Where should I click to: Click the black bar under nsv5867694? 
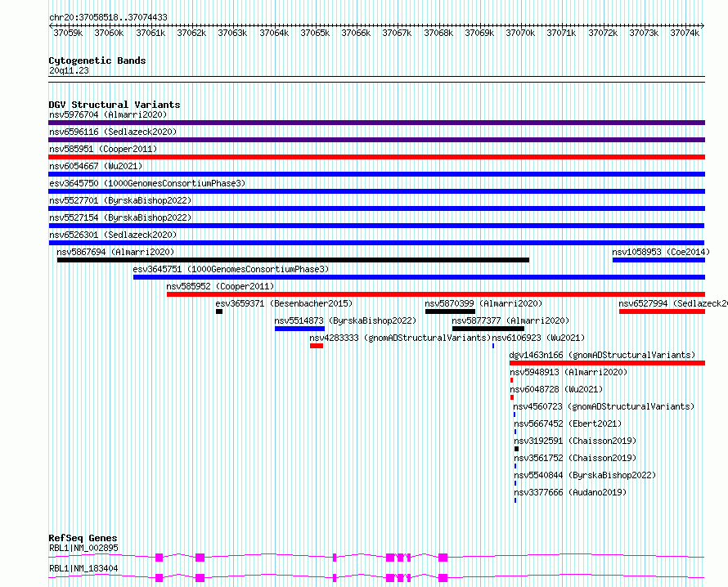tap(293, 260)
